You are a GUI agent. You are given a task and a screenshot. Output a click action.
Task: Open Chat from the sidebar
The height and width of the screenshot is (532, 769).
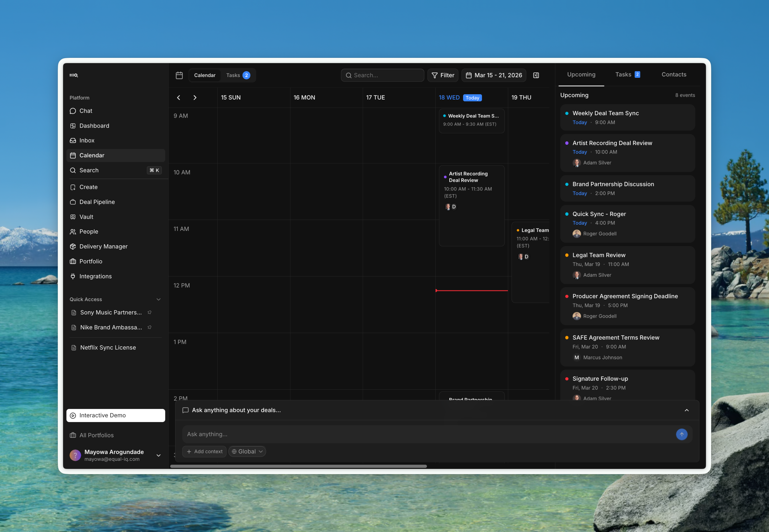pyautogui.click(x=86, y=111)
